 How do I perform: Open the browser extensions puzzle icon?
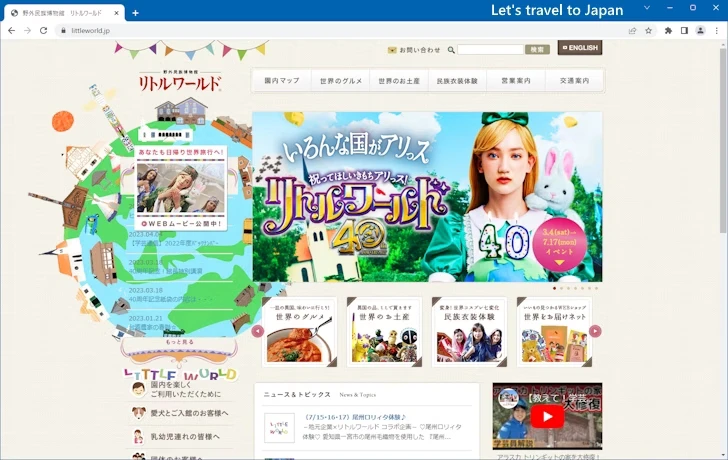[x=668, y=31]
